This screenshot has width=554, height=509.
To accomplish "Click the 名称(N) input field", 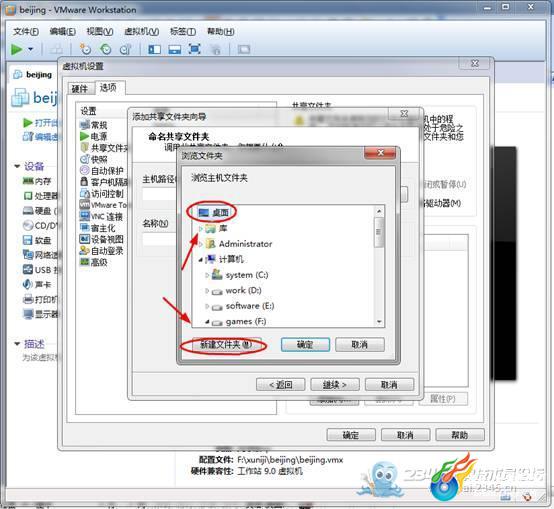I will point(160,239).
